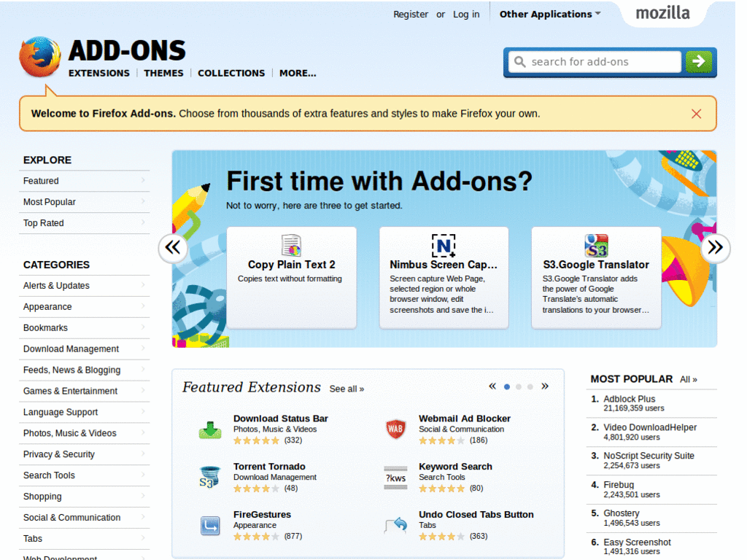Click chevron next to Most Popular
The height and width of the screenshot is (560, 747).
coord(143,201)
